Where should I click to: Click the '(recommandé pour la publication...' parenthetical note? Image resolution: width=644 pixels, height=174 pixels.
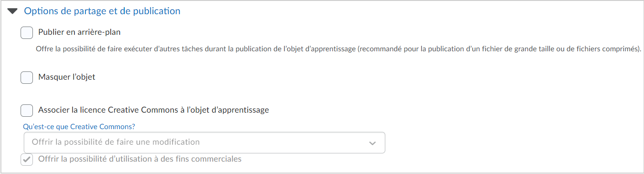500,49
